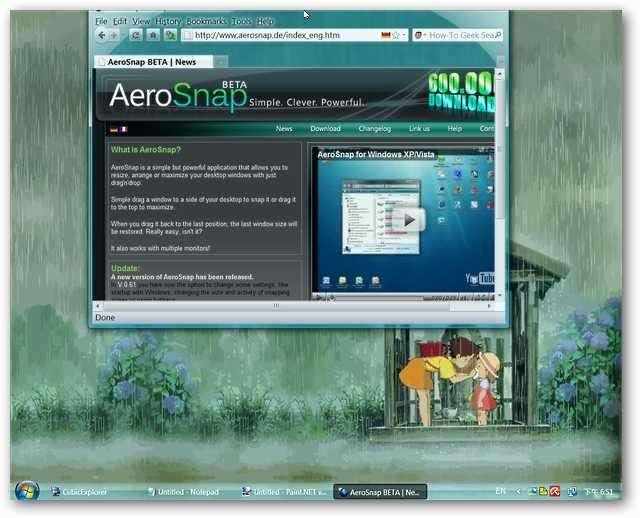This screenshot has width=640, height=518.
Task: Click the 'Update:' heading text
Action: (x=125, y=268)
